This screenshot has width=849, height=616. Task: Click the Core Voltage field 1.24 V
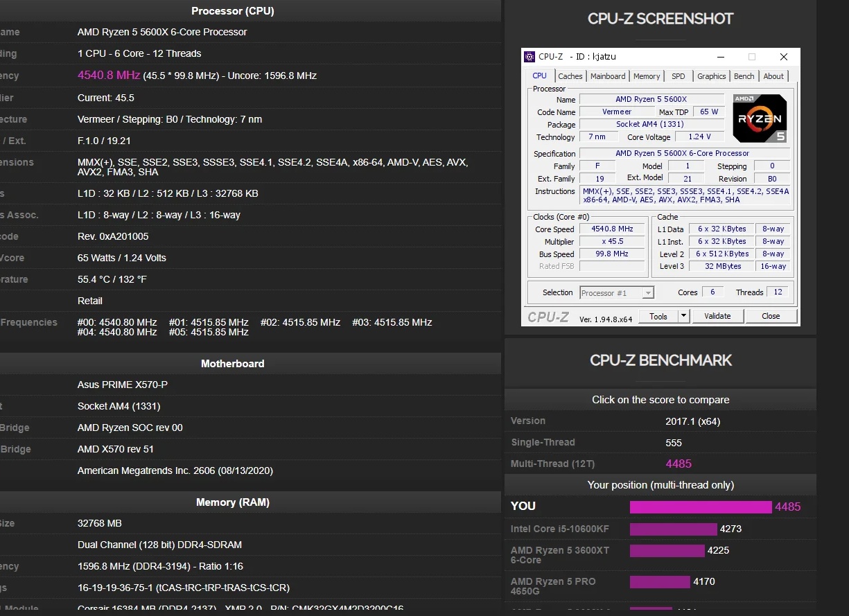pos(700,137)
